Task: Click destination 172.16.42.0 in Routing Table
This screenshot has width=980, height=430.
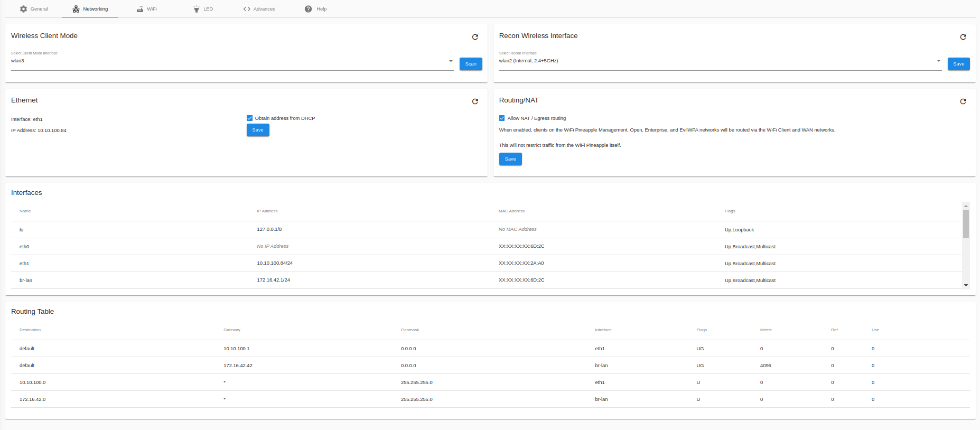Action: 33,399
